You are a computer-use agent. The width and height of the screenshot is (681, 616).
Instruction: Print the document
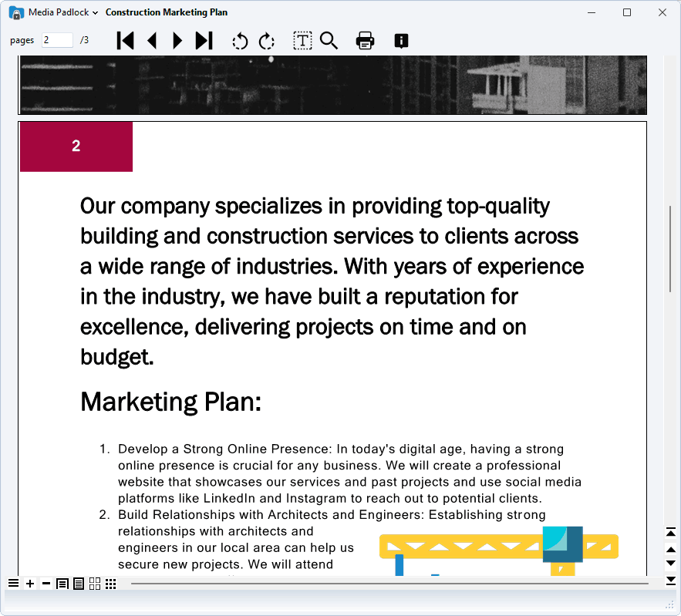coord(365,41)
